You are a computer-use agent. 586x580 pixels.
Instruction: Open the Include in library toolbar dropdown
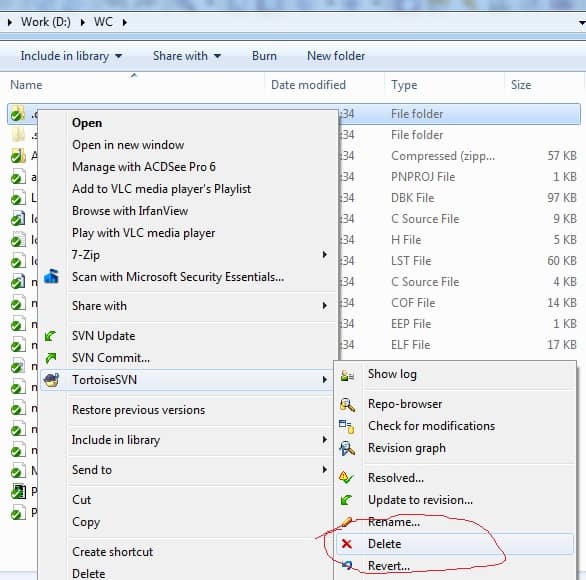71,56
